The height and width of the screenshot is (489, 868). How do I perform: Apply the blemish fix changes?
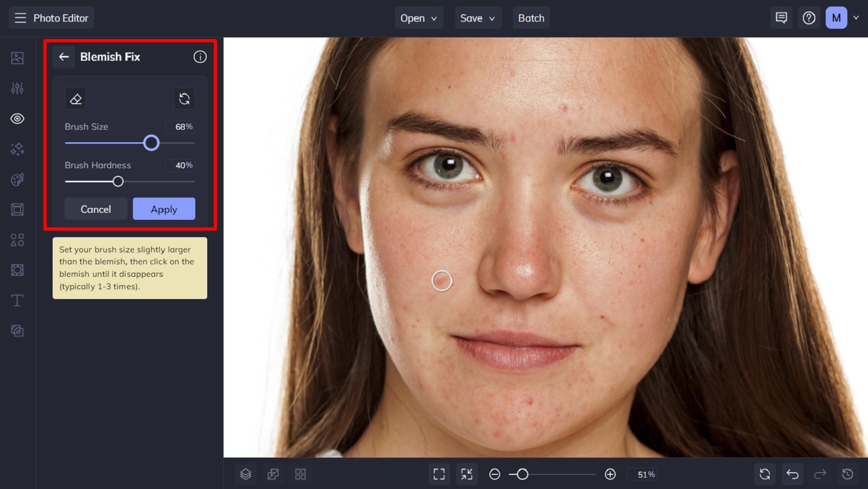click(164, 209)
